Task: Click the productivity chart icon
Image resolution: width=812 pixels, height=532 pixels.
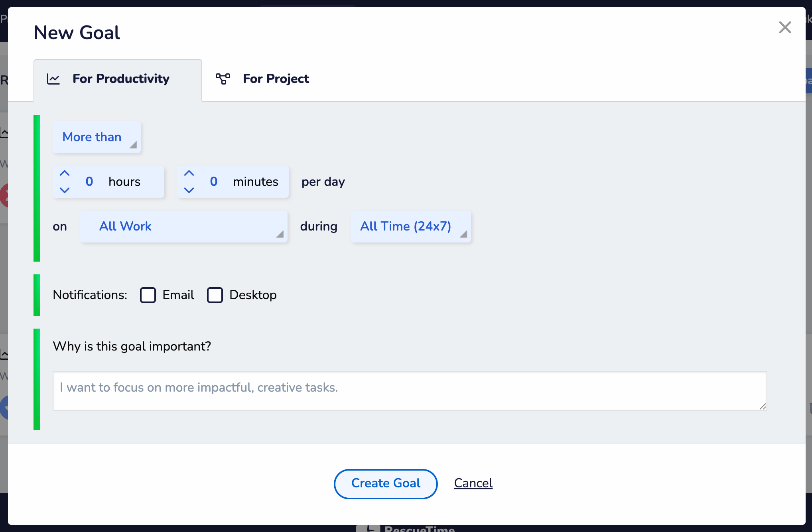Action: (x=53, y=79)
